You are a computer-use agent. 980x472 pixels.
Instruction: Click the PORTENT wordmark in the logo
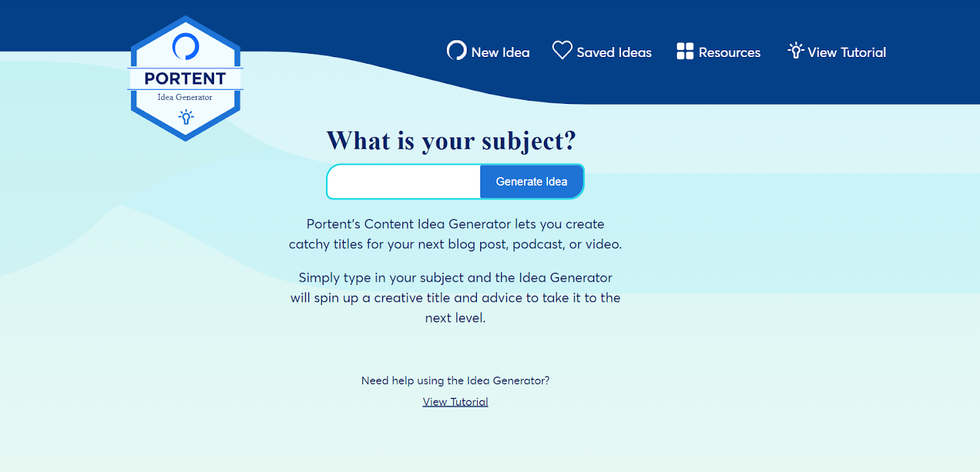pyautogui.click(x=185, y=78)
